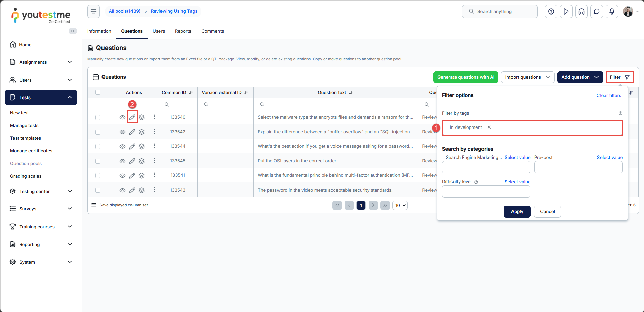Click the headset support icon
This screenshot has width=644, height=312.
point(581,11)
